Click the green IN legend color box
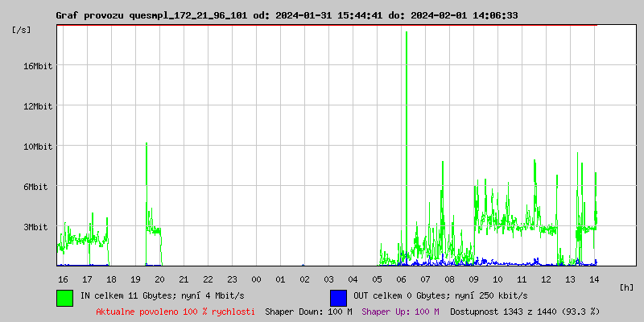The width and height of the screenshot is (644, 322). pyautogui.click(x=64, y=297)
